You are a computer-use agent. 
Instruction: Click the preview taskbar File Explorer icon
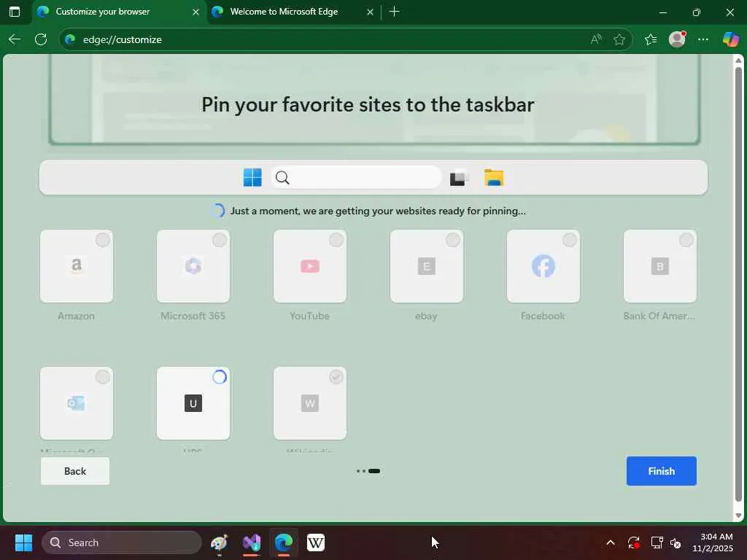click(x=494, y=178)
